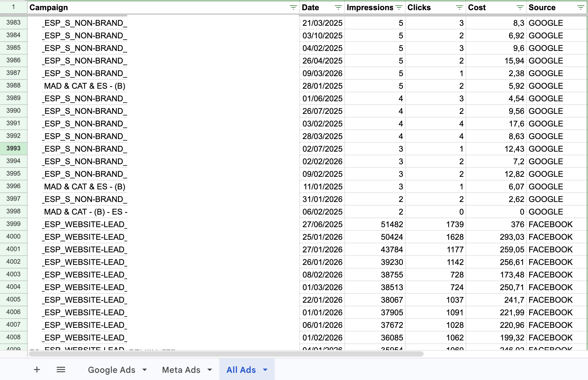
Task: Select the cell showing 51482 impressions
Action: [x=375, y=224]
